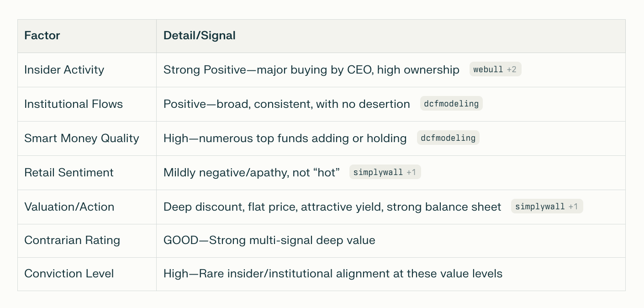This screenshot has width=644, height=308.
Task: Click the Detail/Signal column header
Action: [x=200, y=36]
